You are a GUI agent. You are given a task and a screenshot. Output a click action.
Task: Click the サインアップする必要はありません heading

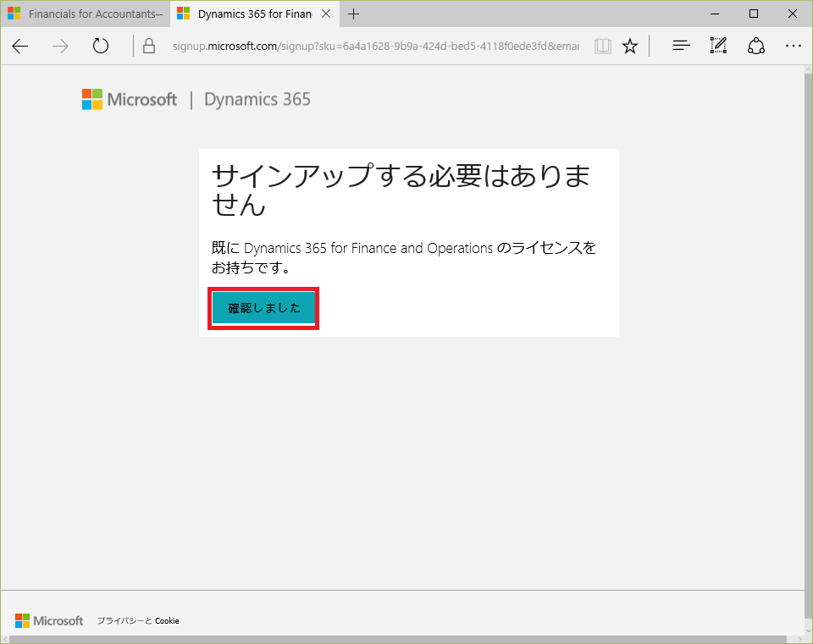(x=401, y=190)
